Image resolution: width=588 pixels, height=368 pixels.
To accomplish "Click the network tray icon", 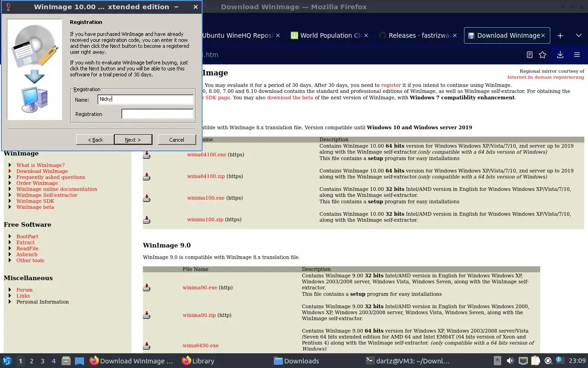I will [523, 361].
